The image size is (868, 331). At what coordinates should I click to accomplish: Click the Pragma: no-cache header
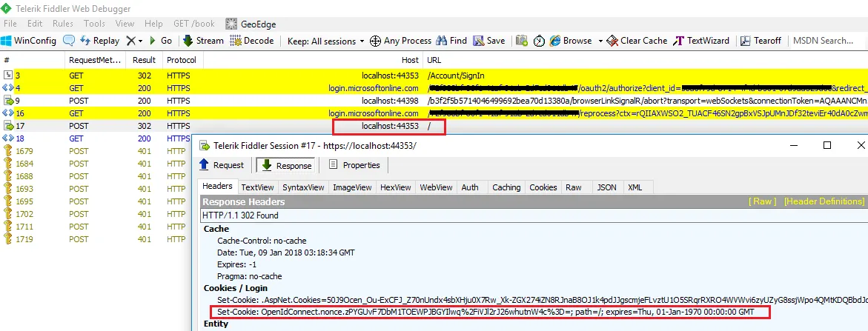[249, 275]
